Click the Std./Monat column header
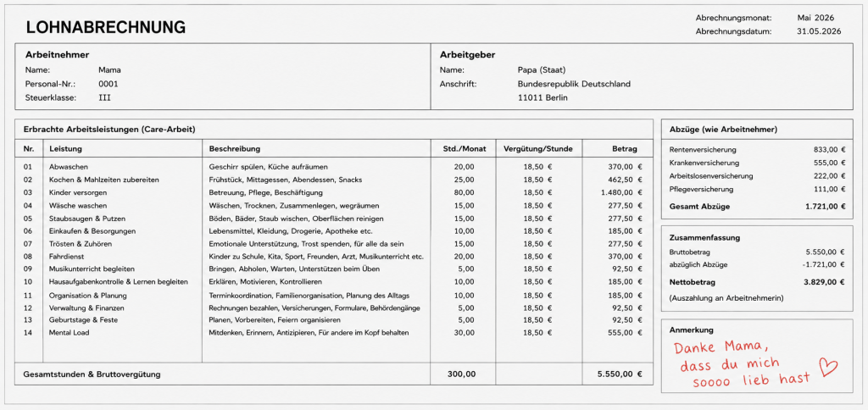The width and height of the screenshot is (868, 410). pos(463,149)
